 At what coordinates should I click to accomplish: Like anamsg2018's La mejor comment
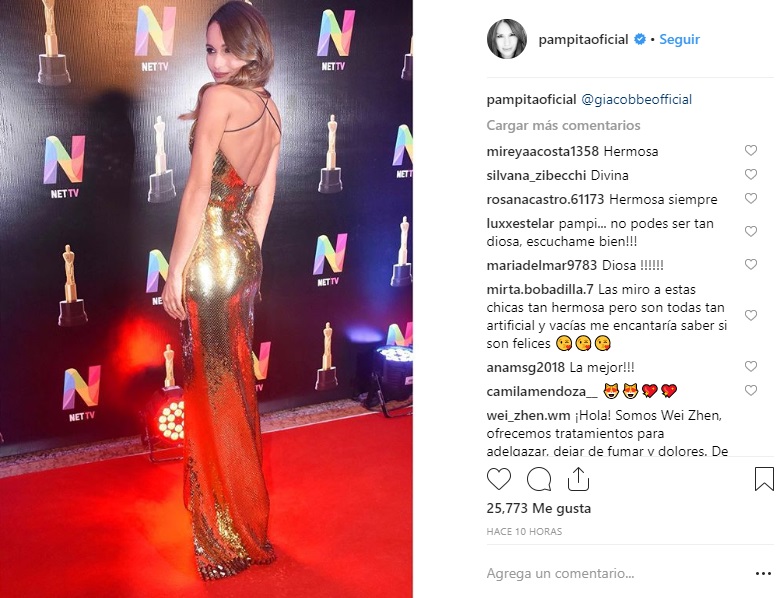(x=751, y=367)
